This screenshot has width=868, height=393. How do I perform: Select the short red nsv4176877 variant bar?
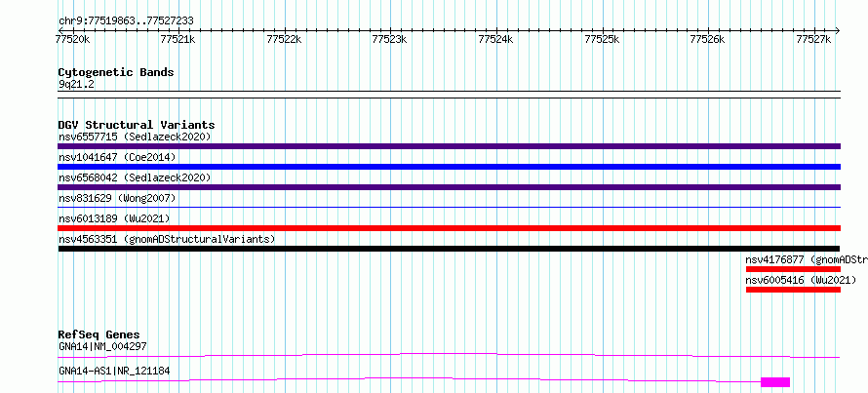[793, 269]
